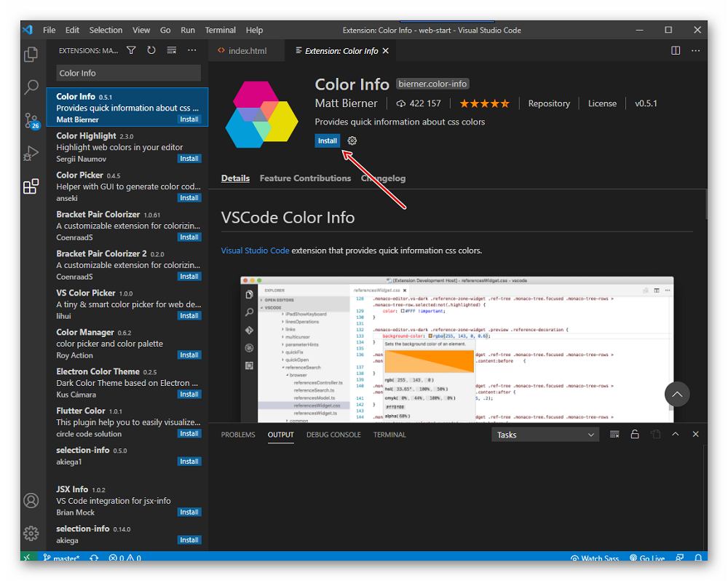Image resolution: width=728 pixels, height=581 pixels.
Task: Switch to the DEBUG CONSOLE tab
Action: click(333, 435)
